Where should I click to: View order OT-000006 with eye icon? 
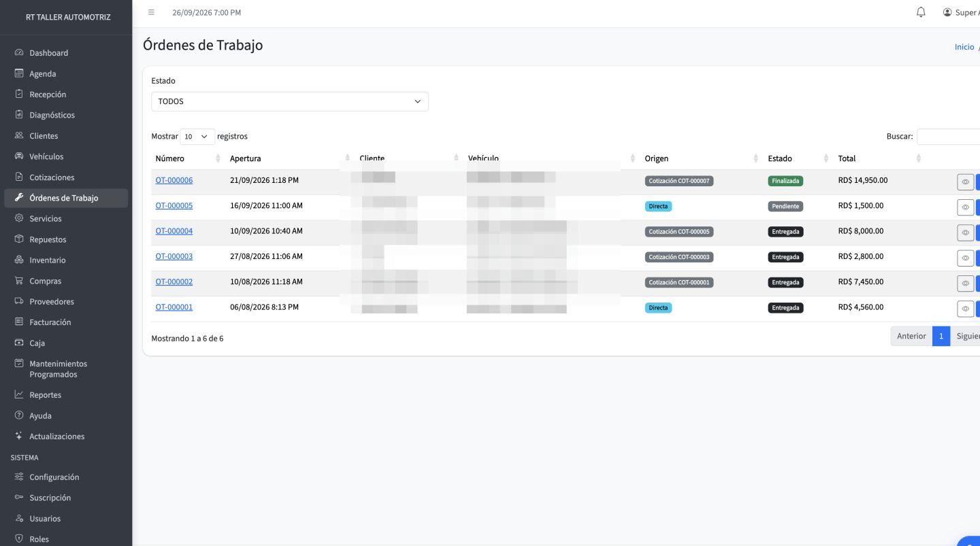tap(965, 182)
